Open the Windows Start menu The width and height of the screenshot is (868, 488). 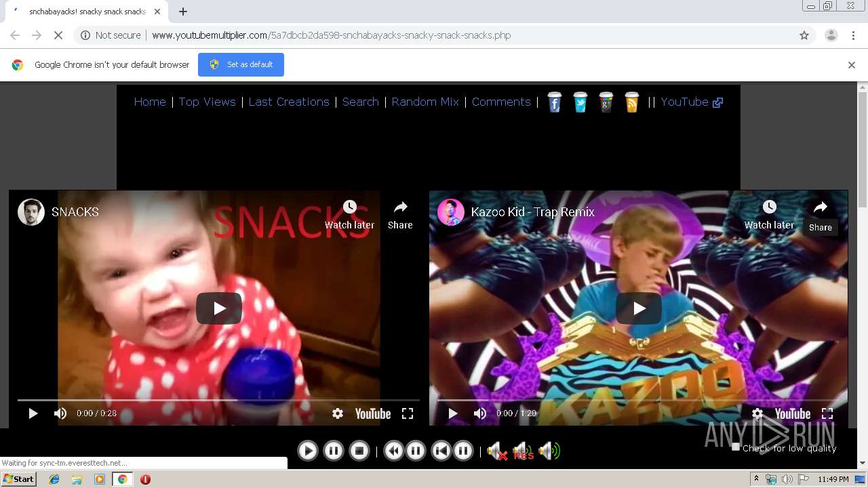[18, 479]
